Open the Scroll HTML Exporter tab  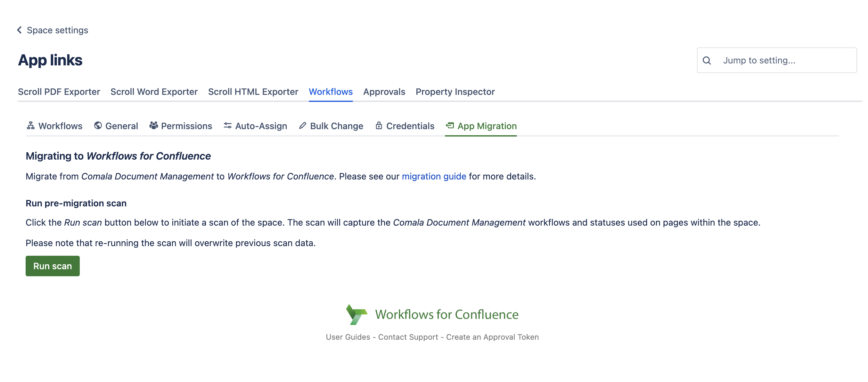click(x=253, y=92)
